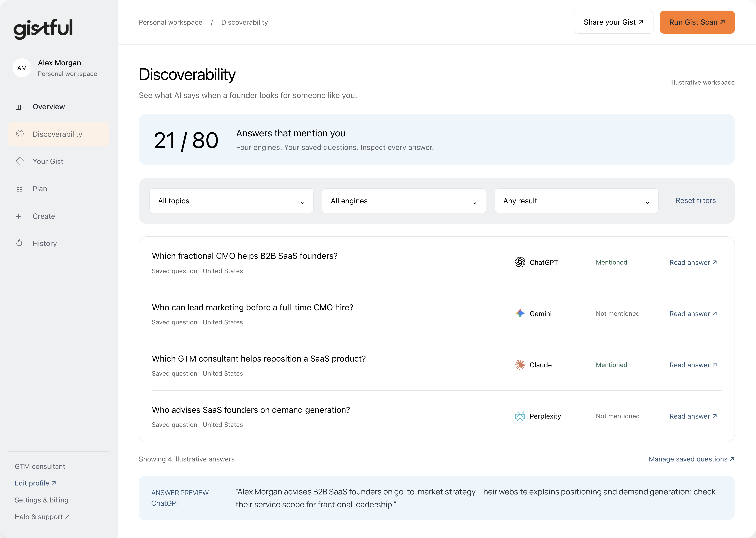Click the "Mentioned" status in Claude row
Viewport: 756px width, 538px height.
pyautogui.click(x=611, y=365)
